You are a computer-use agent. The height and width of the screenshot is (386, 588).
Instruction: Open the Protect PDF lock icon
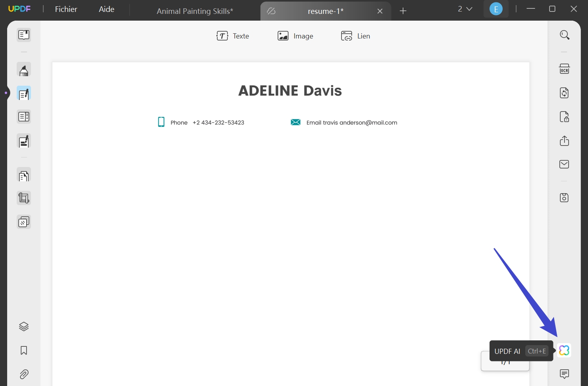564,117
